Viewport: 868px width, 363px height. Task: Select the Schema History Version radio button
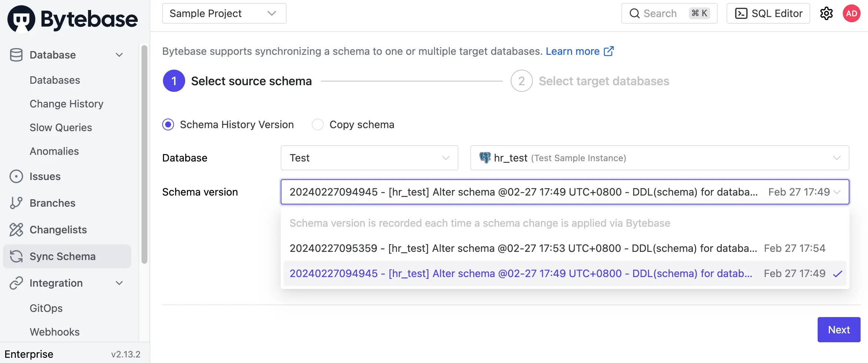click(x=168, y=124)
